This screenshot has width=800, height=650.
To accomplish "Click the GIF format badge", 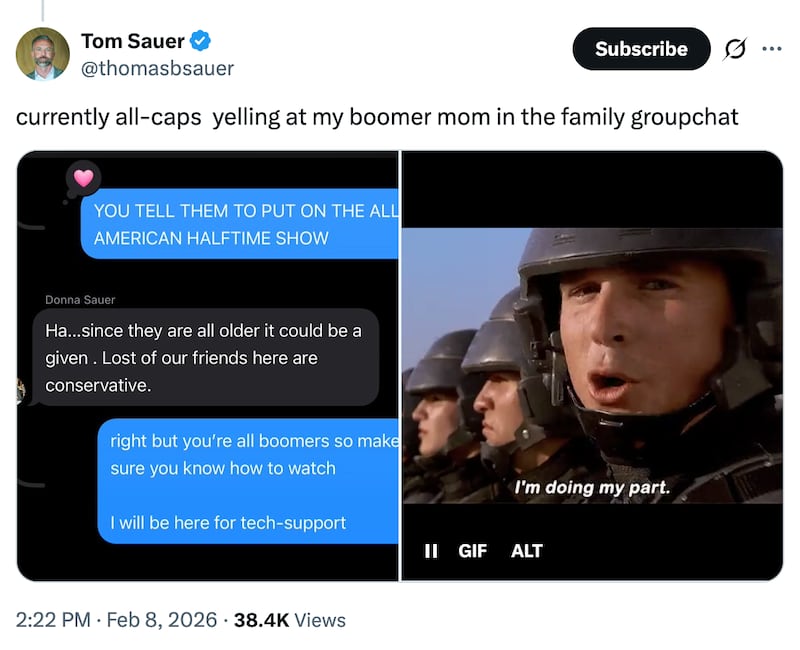I will coord(473,550).
